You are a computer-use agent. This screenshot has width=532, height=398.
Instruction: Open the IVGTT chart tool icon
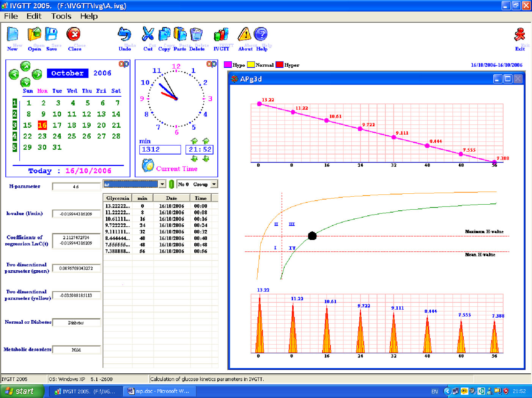click(221, 35)
